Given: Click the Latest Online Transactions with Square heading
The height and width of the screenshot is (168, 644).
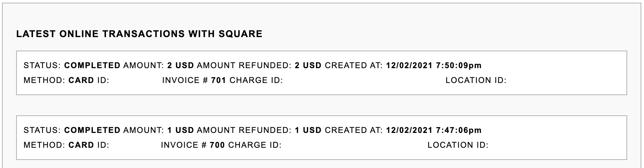Looking at the screenshot, I should pyautogui.click(x=139, y=34).
